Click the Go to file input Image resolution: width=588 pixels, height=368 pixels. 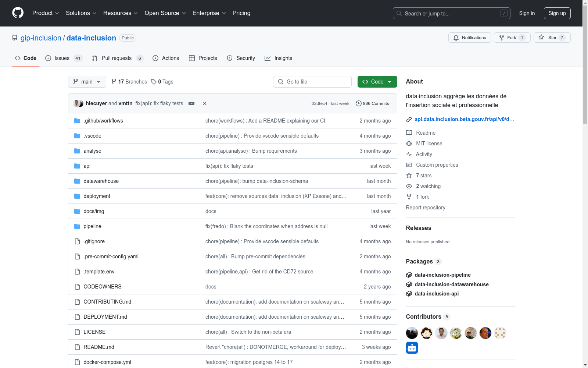coord(312,82)
